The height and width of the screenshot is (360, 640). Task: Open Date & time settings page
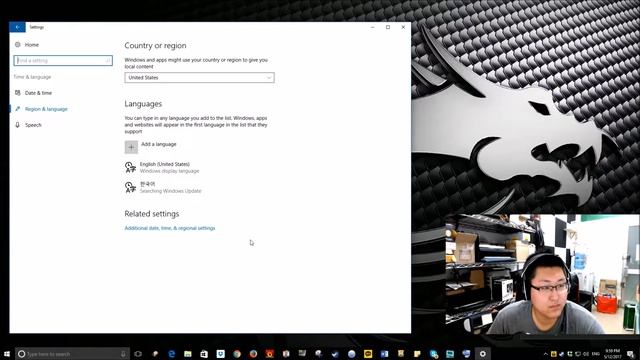click(38, 93)
